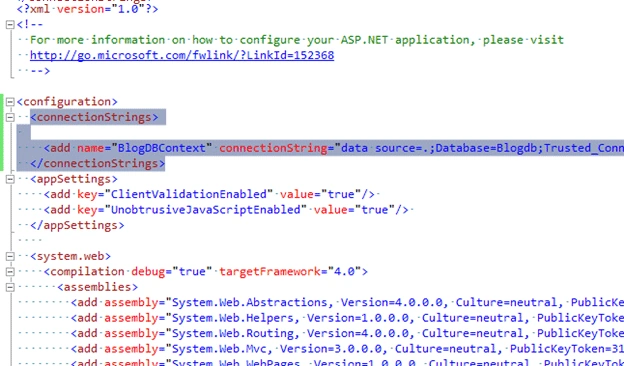Collapse the compilation element
The height and width of the screenshot is (366, 624).
pos(10,272)
